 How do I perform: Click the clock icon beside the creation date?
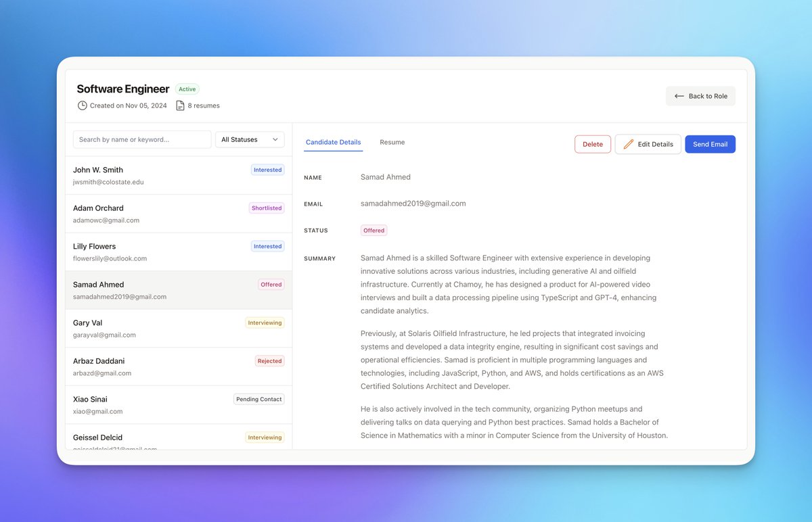82,105
